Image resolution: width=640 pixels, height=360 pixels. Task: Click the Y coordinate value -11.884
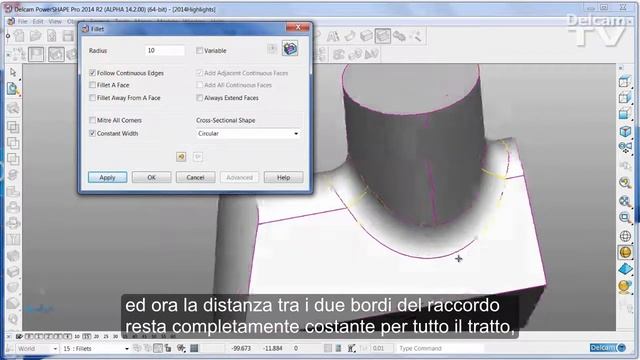coord(273,348)
